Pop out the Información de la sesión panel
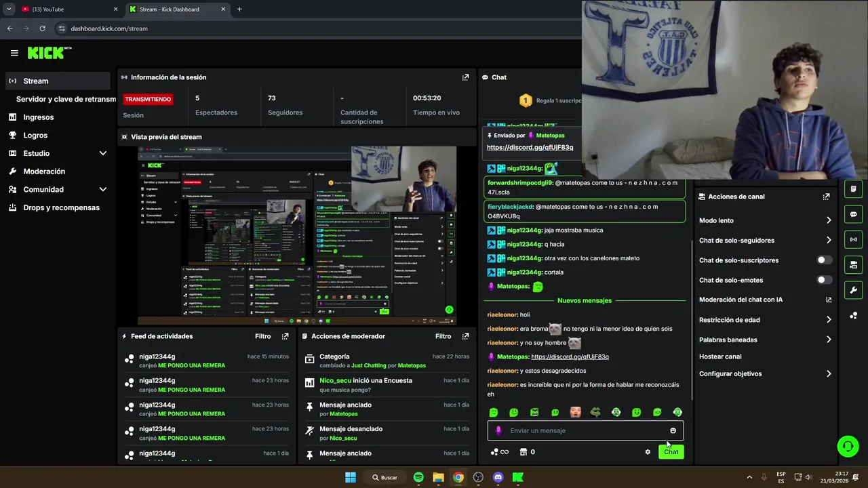The height and width of the screenshot is (488, 868). point(465,77)
